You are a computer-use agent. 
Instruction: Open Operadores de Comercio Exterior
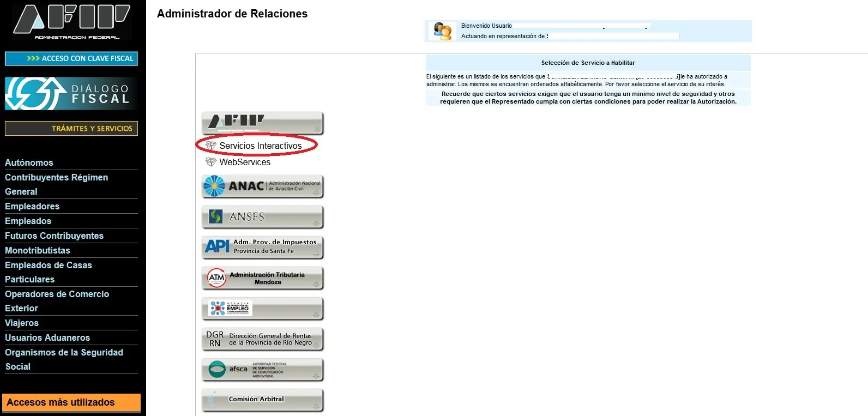coord(57,301)
